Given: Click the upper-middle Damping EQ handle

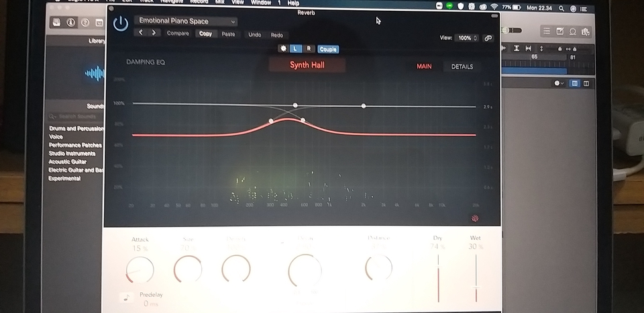Looking at the screenshot, I should coord(295,105).
